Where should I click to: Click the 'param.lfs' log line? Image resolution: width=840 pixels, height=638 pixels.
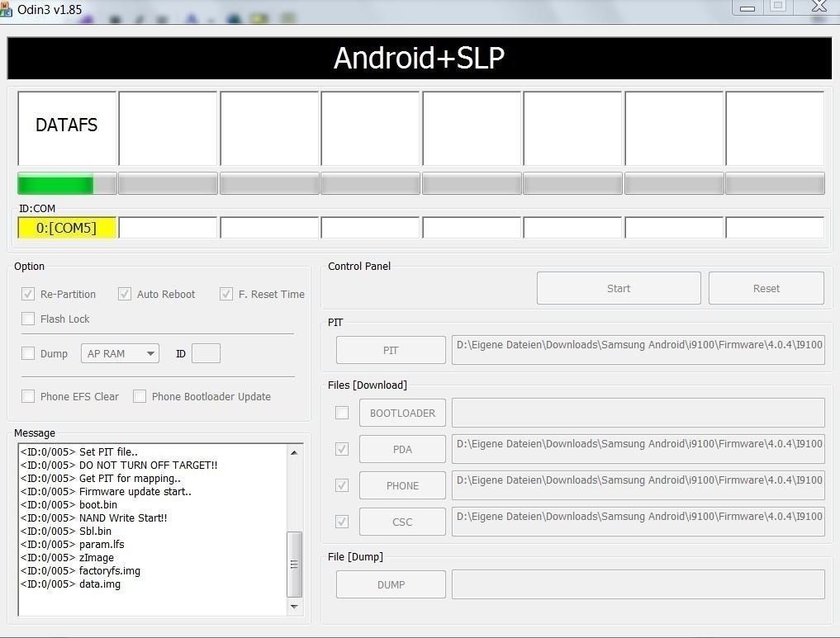point(73,545)
